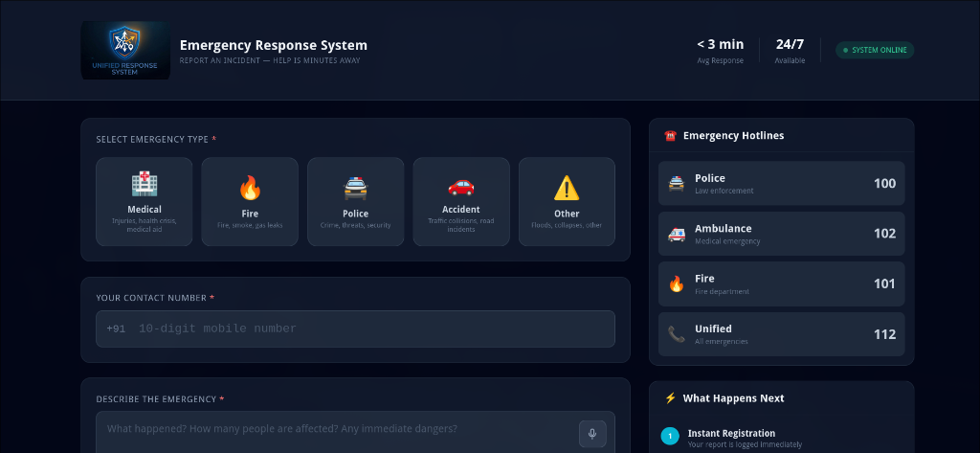Activate the microphone voice input button

click(592, 434)
